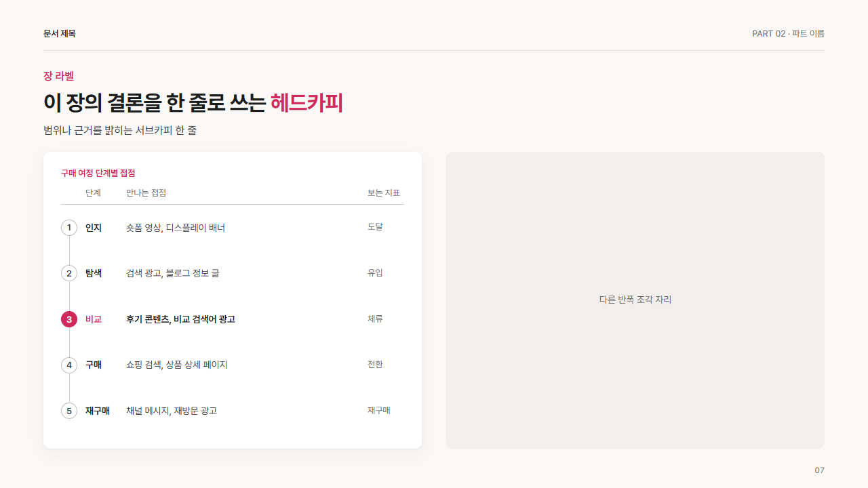This screenshot has height=488, width=868.
Task: Click the highlighted step 3 circle
Action: coord(69,319)
